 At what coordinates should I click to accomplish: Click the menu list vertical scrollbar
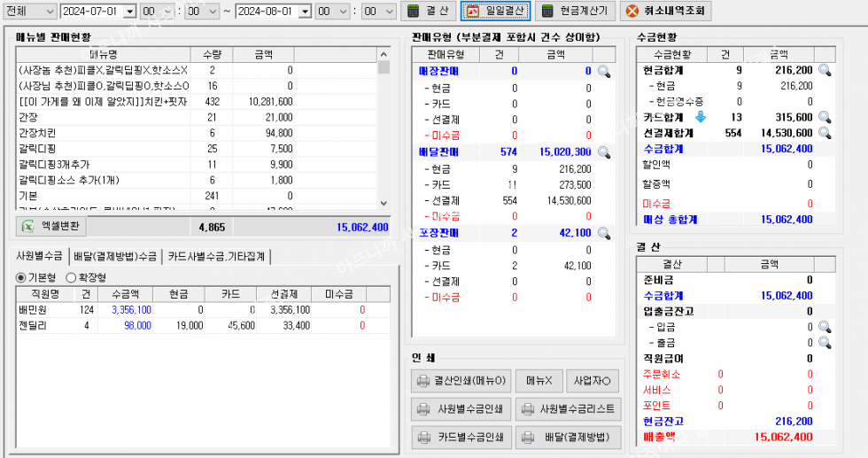(x=384, y=133)
